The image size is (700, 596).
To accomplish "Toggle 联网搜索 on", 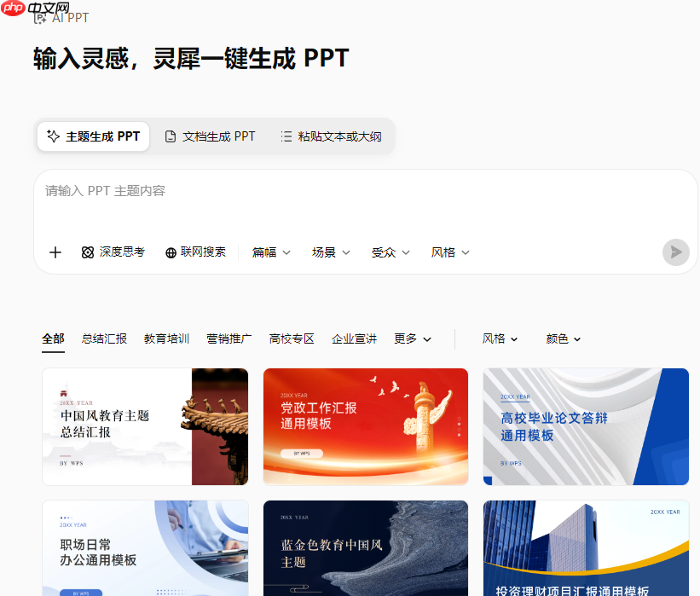I will pyautogui.click(x=195, y=252).
